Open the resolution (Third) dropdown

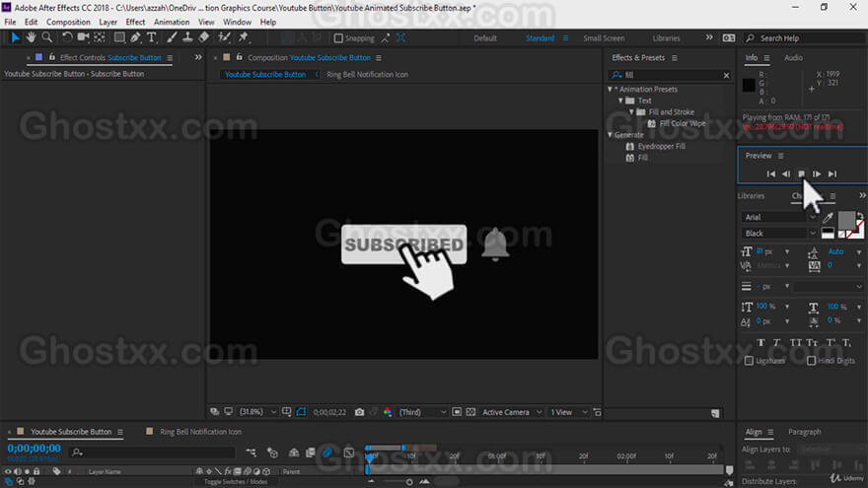[422, 412]
